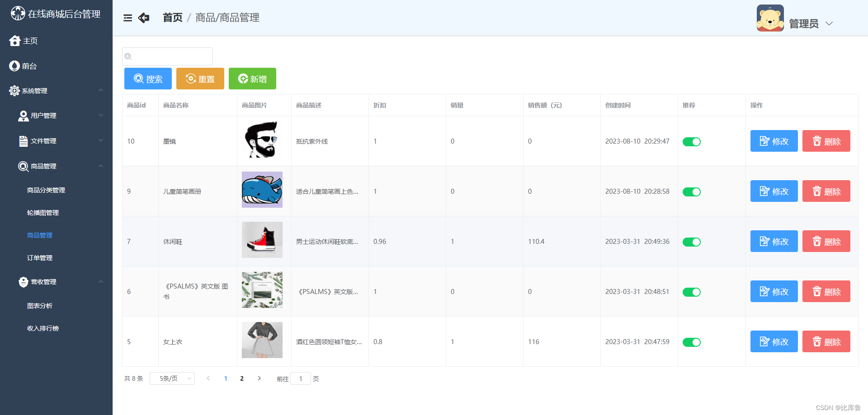Click the 用户管理 user icon
Viewport: 868px width, 415px height.
pyautogui.click(x=23, y=116)
